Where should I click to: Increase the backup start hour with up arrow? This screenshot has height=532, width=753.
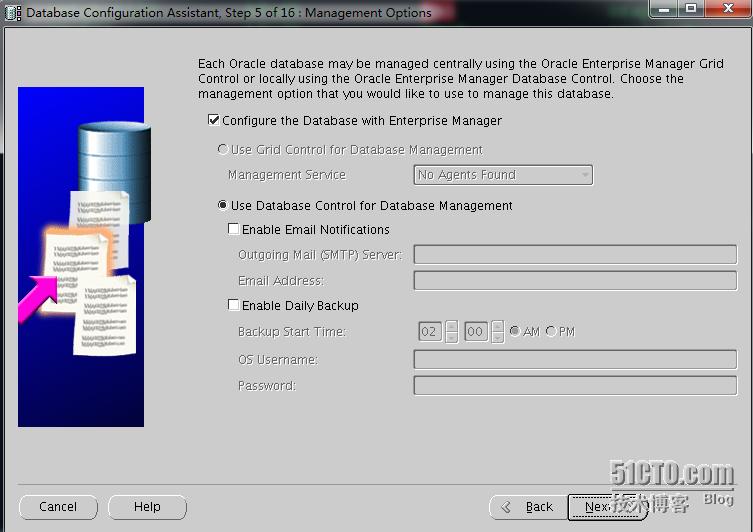point(451,326)
